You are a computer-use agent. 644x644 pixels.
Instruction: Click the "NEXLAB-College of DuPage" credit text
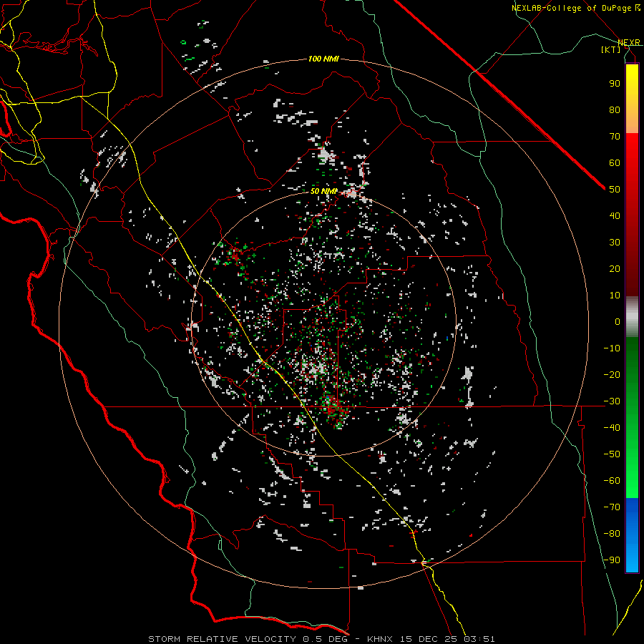572,8
